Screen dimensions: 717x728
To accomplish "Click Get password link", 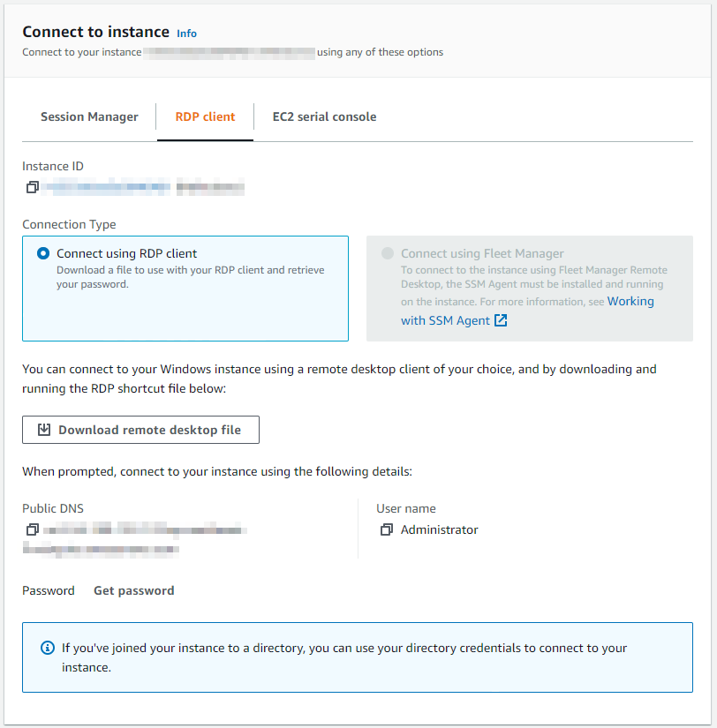I will tap(134, 590).
